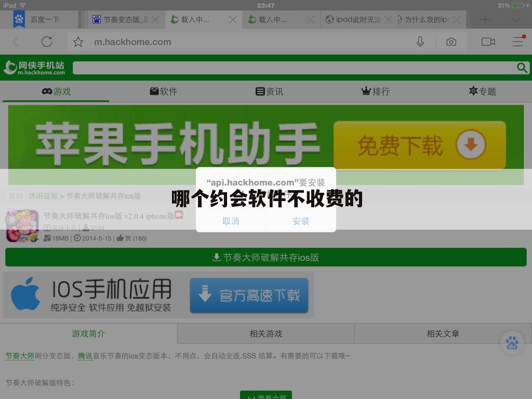Tap the browser back arrow
532x399 pixels.
pos(16,42)
